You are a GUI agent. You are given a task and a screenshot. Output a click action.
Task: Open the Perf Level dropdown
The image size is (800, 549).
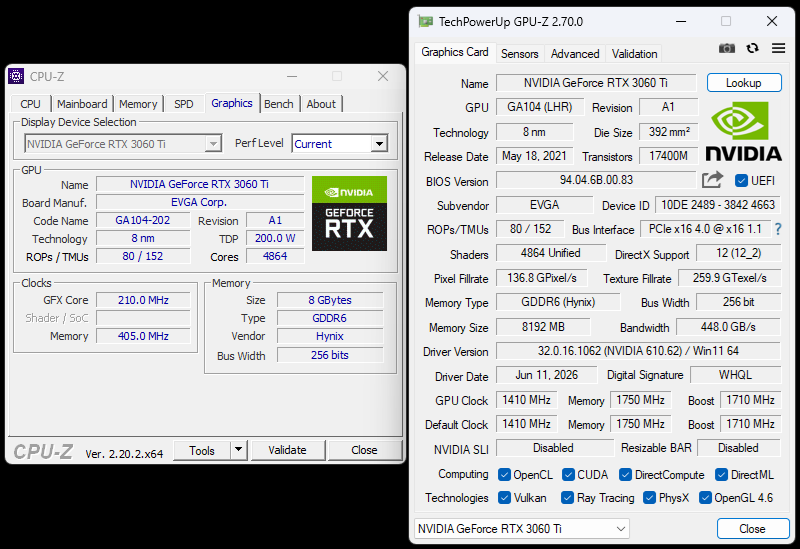340,144
